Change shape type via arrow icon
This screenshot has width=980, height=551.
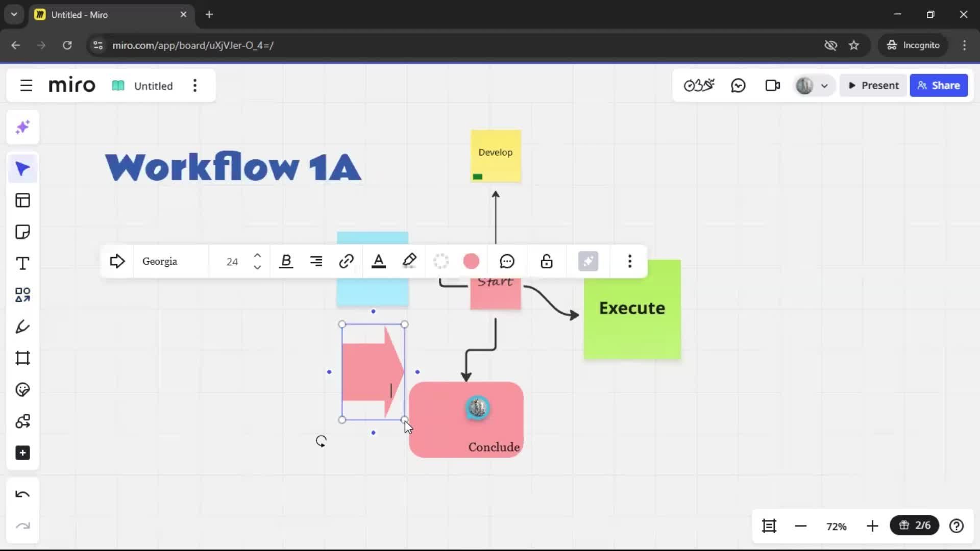(117, 261)
